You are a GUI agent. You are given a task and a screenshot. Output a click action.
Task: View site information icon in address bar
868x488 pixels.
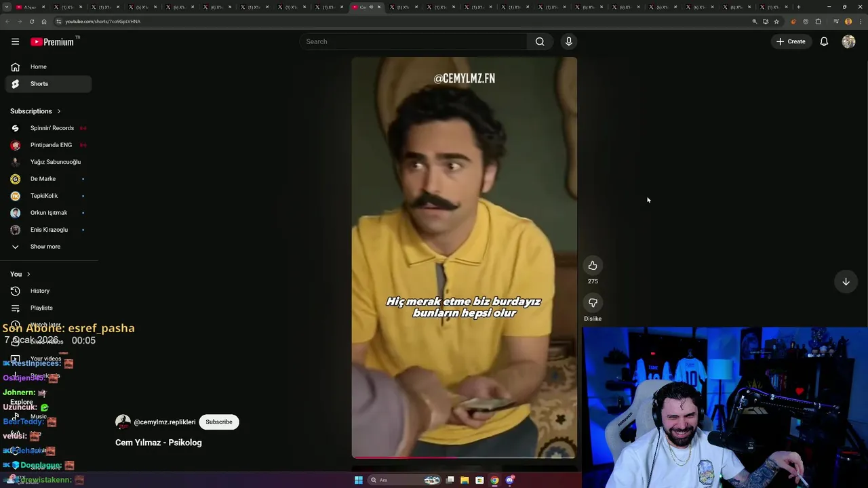[x=58, y=21]
